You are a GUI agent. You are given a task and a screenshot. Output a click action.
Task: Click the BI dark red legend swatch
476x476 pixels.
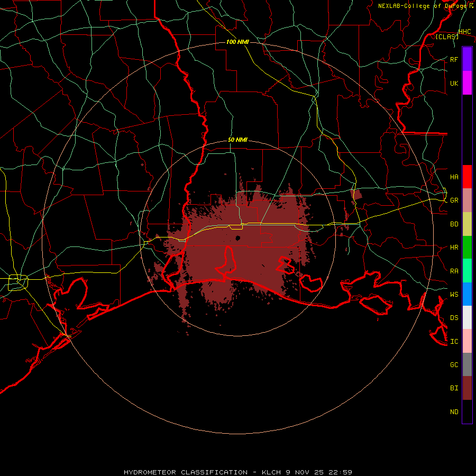(467, 388)
